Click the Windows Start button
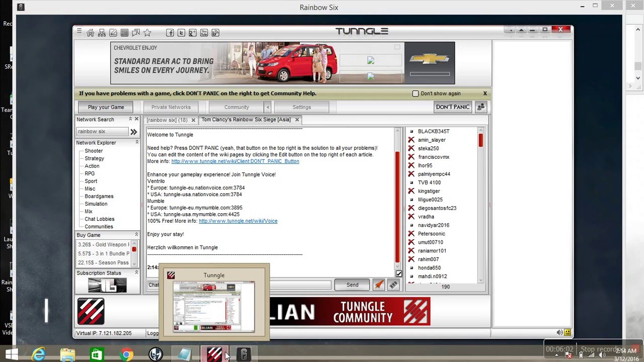 [11, 354]
